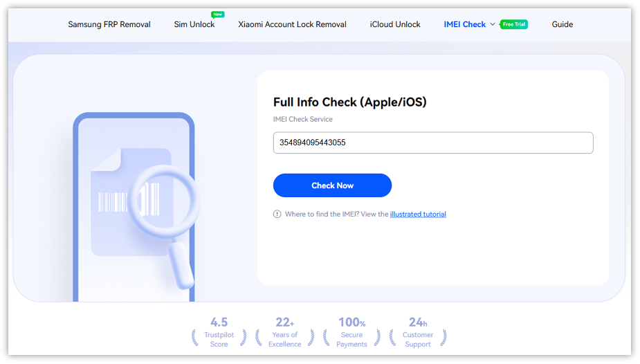Viewport: 640px width, 364px height.
Task: Click the info icon beside IMEI hint
Action: pos(277,215)
